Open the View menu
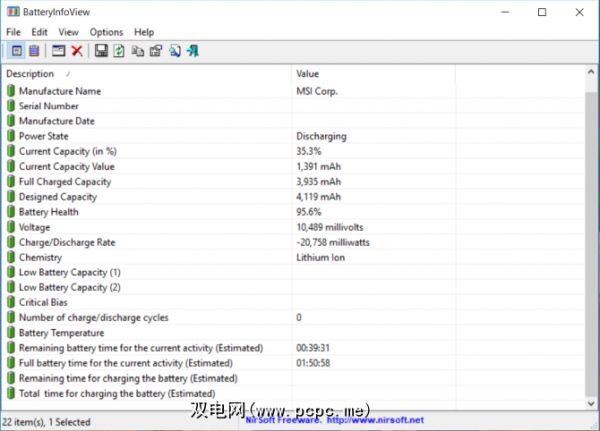Viewport: 600px width, 431px height. 68,32
